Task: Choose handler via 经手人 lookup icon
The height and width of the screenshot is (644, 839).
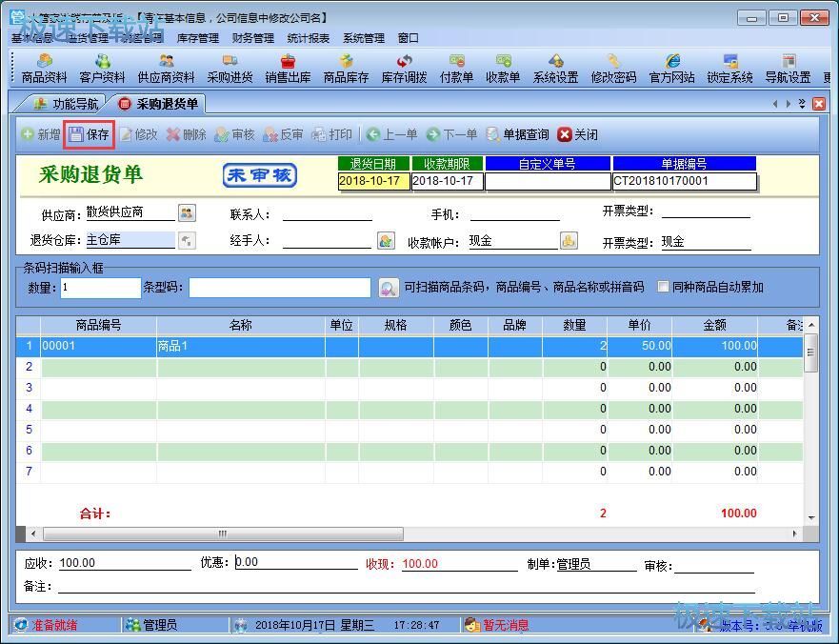Action: click(x=386, y=241)
